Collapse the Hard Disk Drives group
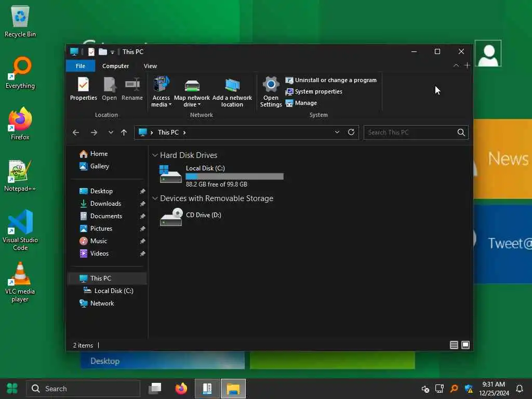The width and height of the screenshot is (532, 399). pyautogui.click(x=155, y=155)
